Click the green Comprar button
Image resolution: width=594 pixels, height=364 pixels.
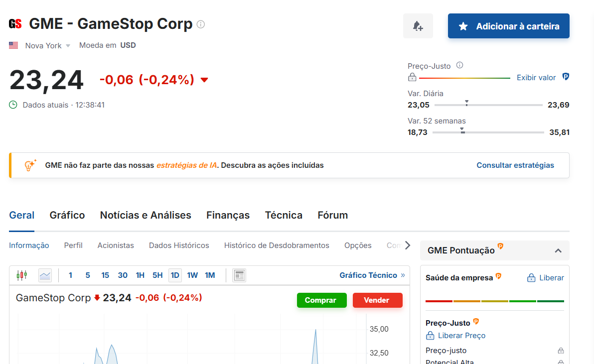321,300
